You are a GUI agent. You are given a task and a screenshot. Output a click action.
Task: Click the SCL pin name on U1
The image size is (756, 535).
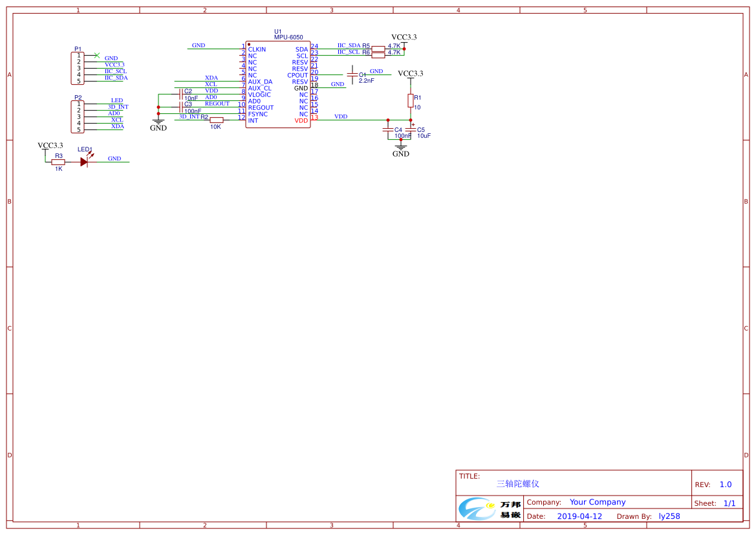point(302,56)
